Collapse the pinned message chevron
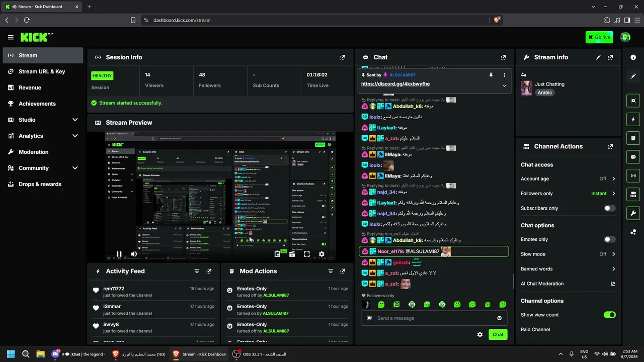644x362 pixels. (504, 85)
